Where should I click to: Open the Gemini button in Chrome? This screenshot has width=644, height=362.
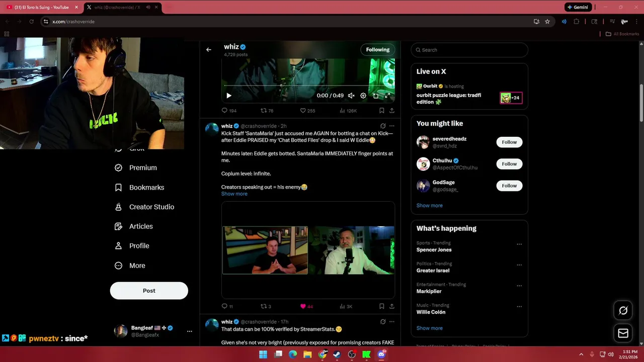578,7
